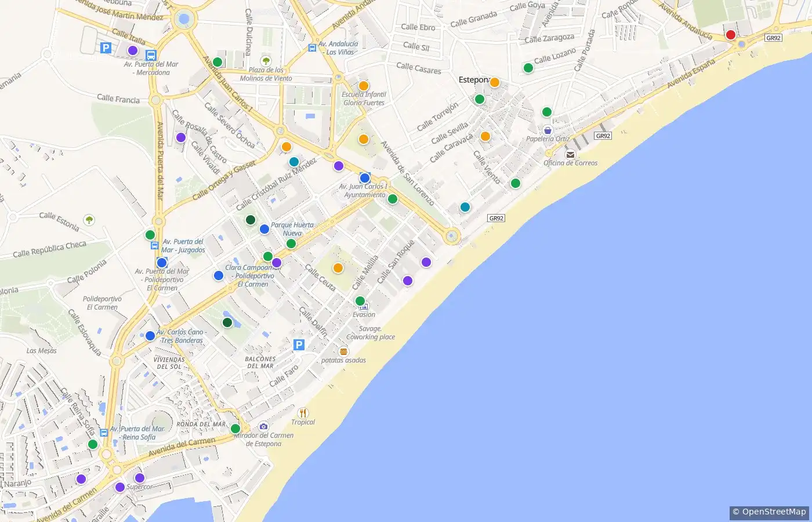Click the Estepona town label
The image size is (812, 522).
[474, 80]
